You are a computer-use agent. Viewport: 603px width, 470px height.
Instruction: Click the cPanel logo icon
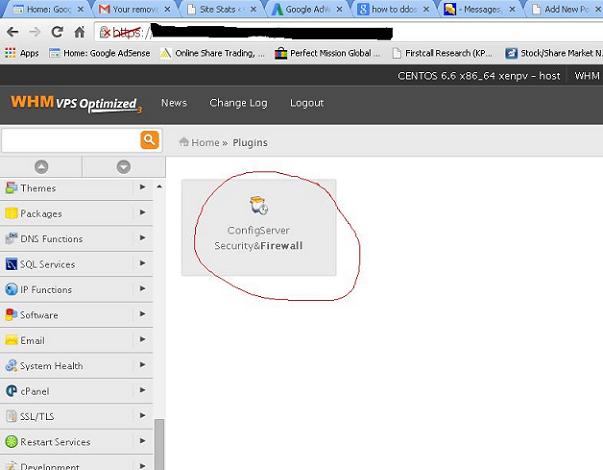pyautogui.click(x=11, y=391)
